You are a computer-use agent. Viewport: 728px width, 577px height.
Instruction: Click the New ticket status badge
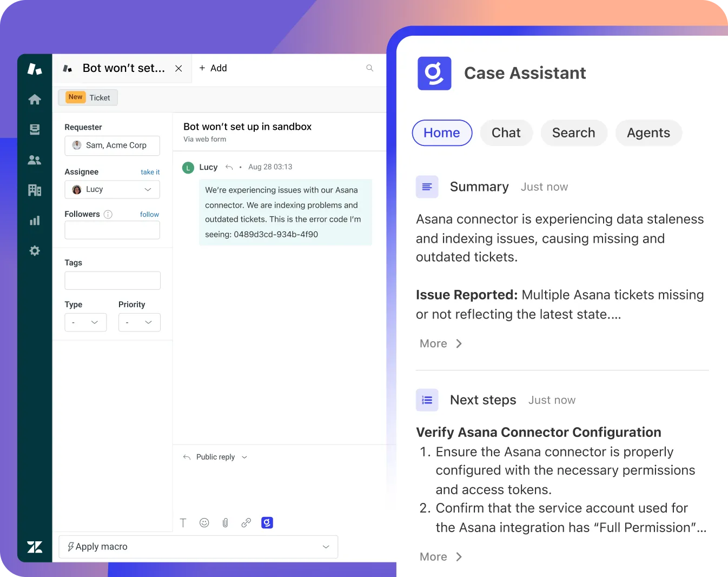click(x=76, y=97)
